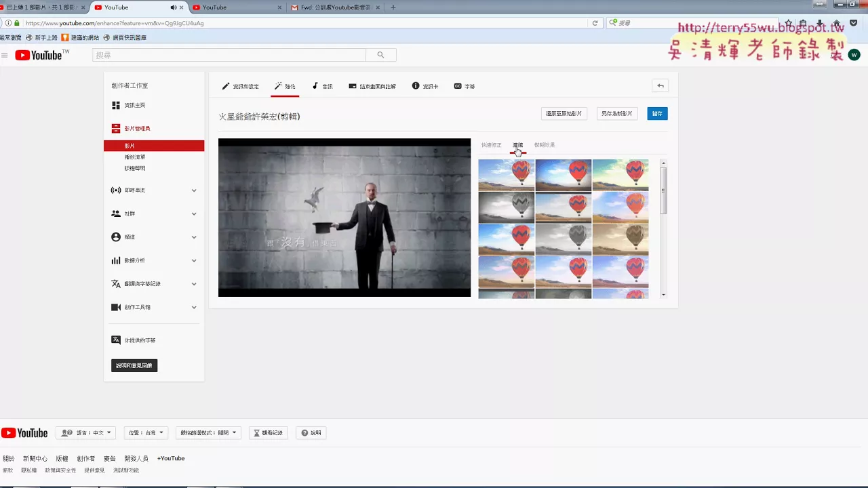This screenshot has width=868, height=488.
Task: Apply right filter thumbnail in second row
Action: [620, 207]
